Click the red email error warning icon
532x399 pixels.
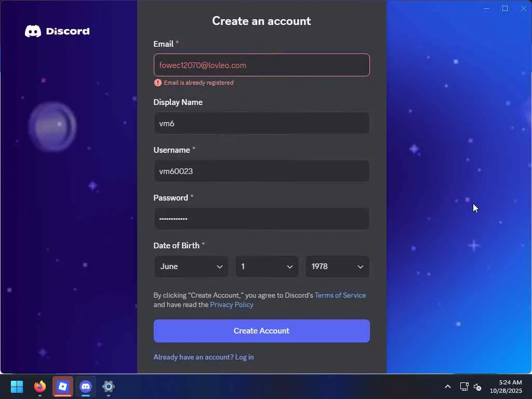158,83
